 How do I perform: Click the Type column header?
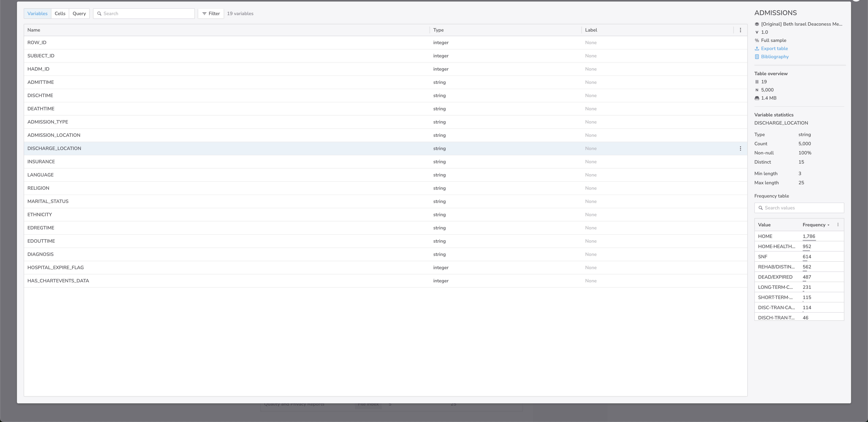click(x=438, y=30)
